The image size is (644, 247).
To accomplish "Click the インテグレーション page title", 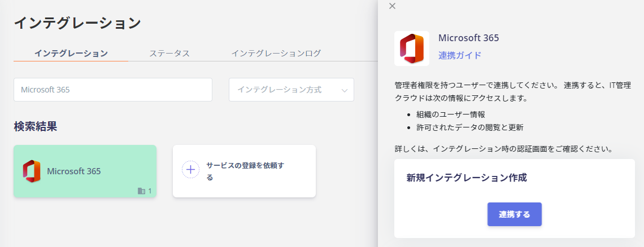I will tap(77, 23).
